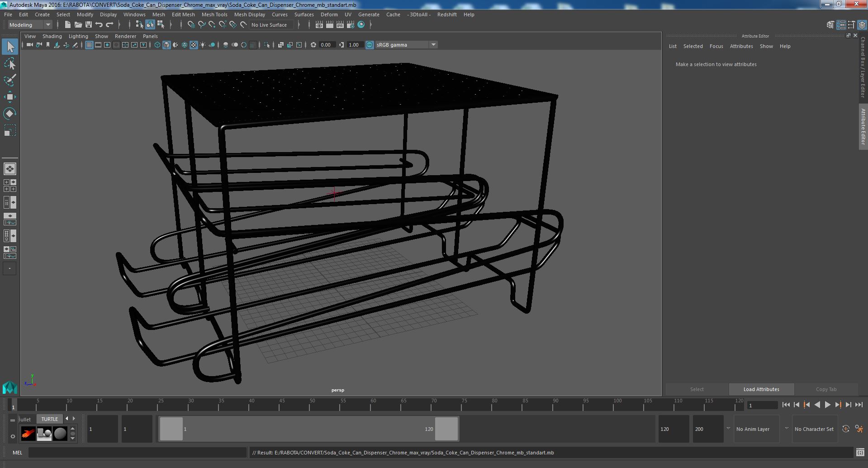Open a scene file

(78, 25)
